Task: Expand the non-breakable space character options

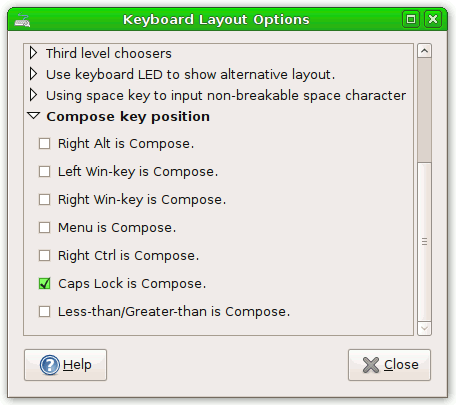Action: [x=33, y=95]
